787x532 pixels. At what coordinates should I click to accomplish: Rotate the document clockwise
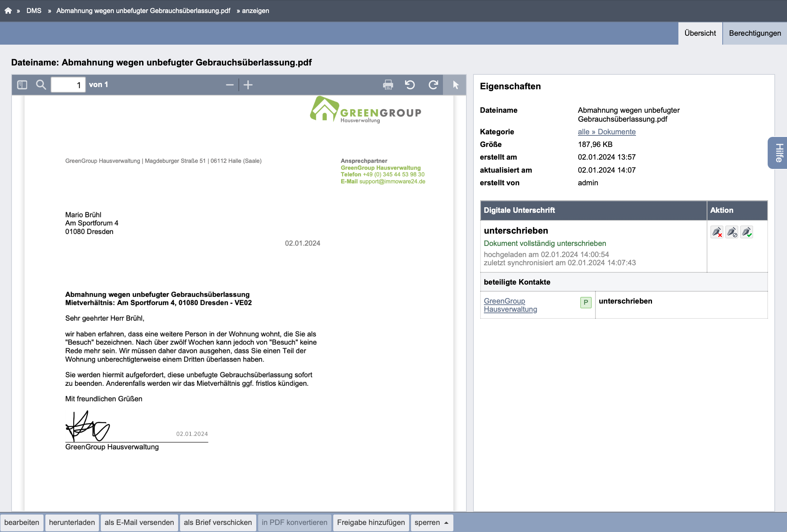click(433, 85)
